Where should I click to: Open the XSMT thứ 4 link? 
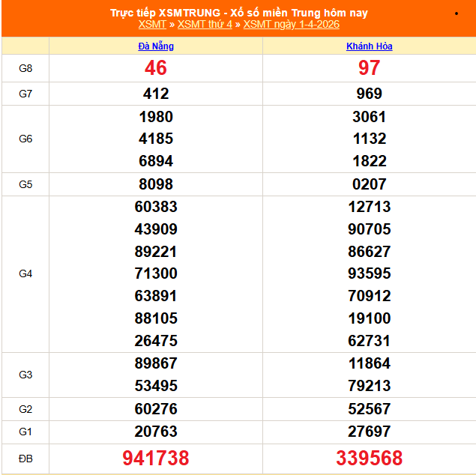tap(205, 24)
